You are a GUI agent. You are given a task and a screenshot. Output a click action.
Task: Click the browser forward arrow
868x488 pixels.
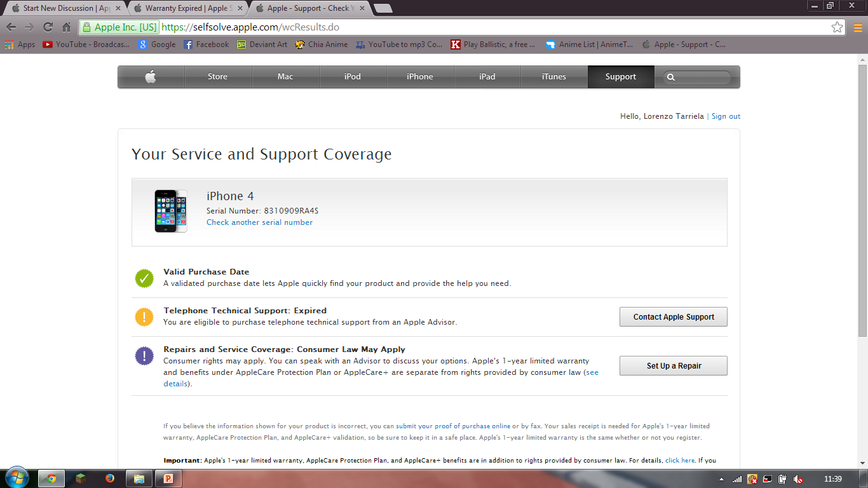click(x=29, y=27)
